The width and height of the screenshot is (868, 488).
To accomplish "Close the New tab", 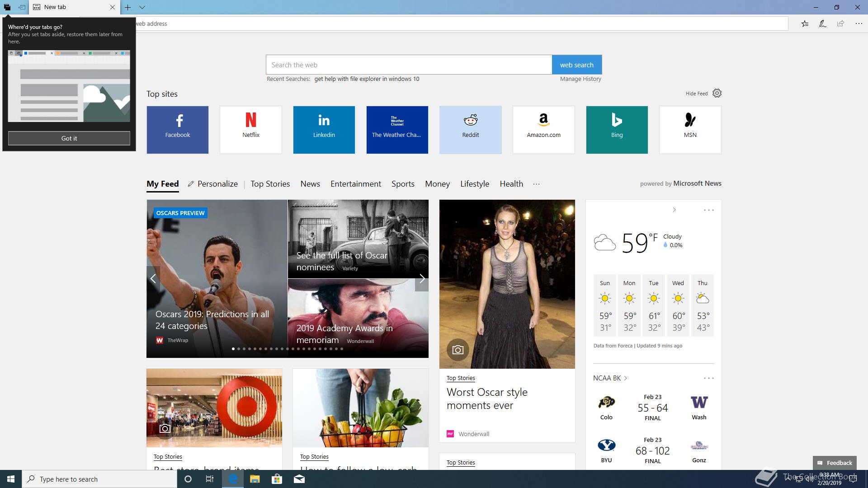I will click(113, 7).
